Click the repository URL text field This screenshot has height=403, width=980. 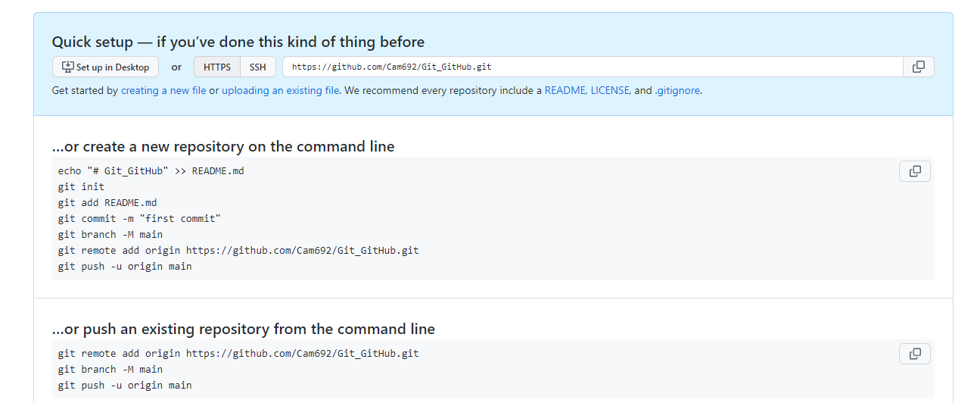pyautogui.click(x=590, y=67)
